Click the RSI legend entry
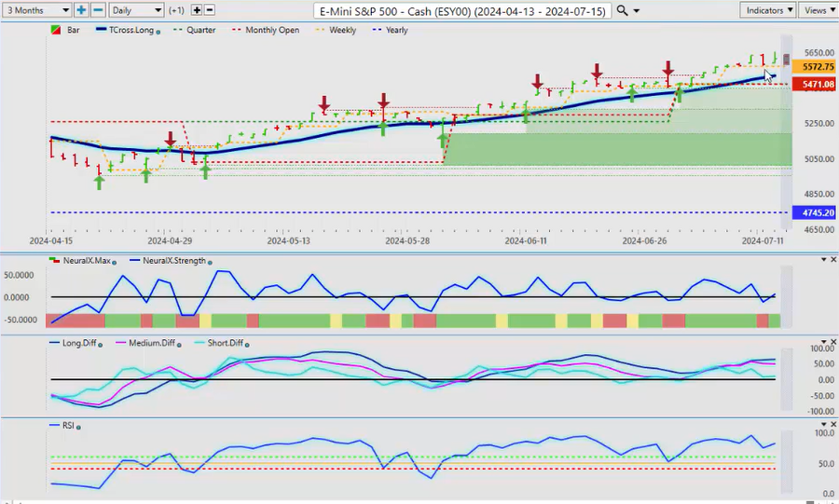 click(x=68, y=426)
